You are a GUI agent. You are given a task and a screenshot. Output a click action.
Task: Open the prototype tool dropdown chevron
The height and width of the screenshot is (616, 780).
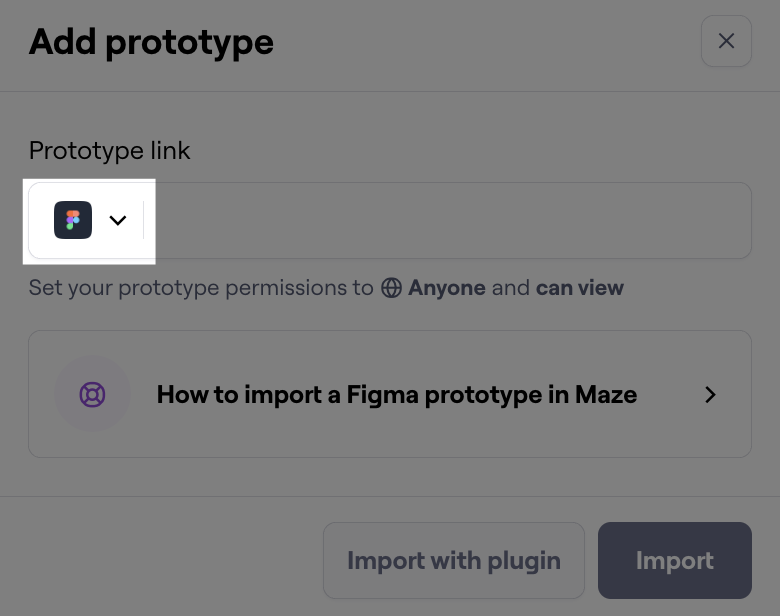click(117, 220)
